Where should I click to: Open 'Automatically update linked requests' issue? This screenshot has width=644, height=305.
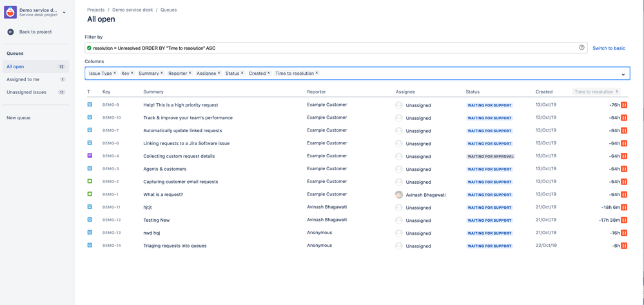[183, 130]
